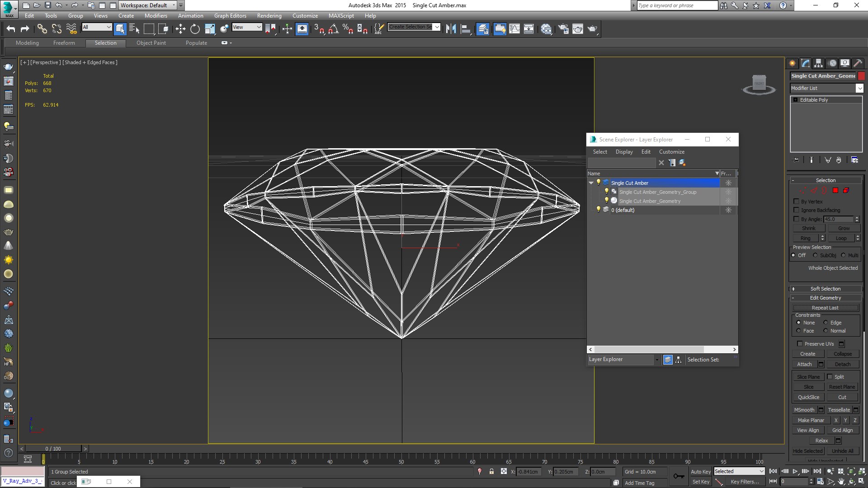The width and height of the screenshot is (868, 488).
Task: Click the Render Setup icon
Action: click(563, 29)
